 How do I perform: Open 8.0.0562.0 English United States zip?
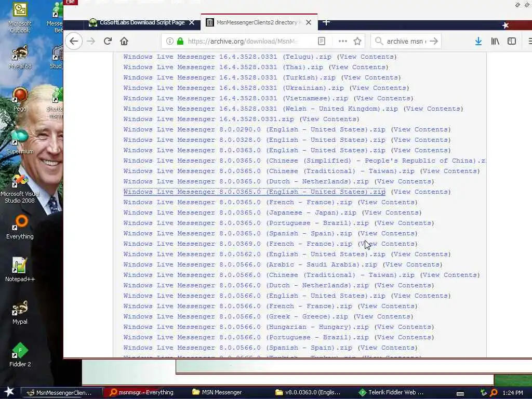[254, 255]
